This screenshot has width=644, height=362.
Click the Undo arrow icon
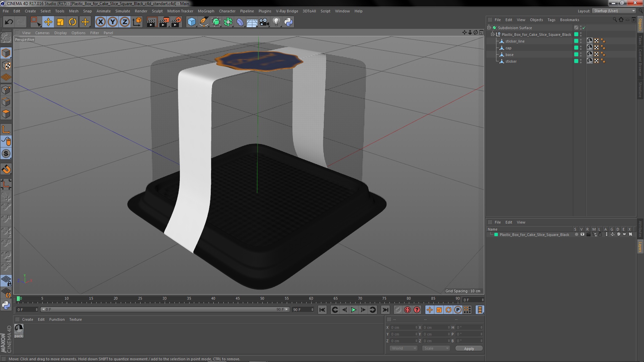coord(9,22)
